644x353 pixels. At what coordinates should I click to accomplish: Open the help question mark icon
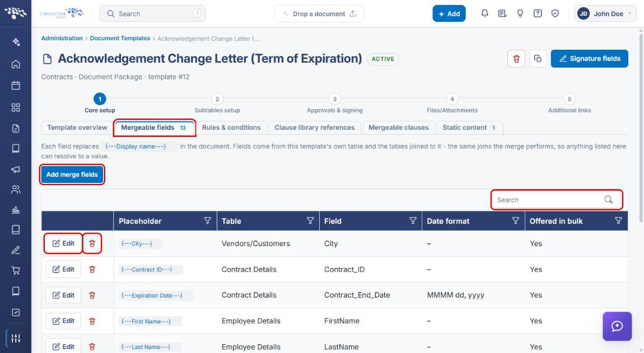click(x=537, y=13)
